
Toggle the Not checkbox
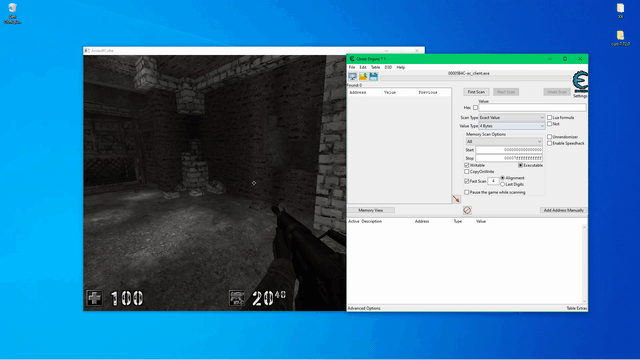[x=549, y=124]
